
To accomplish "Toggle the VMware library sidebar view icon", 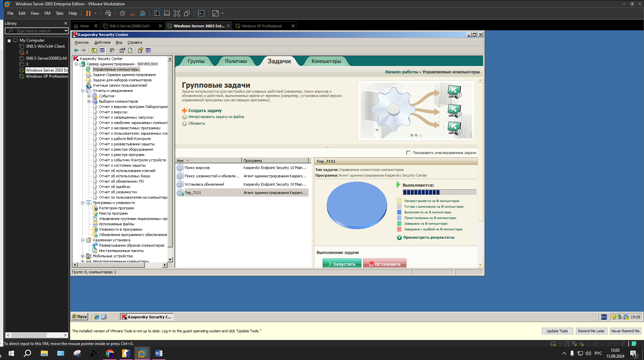I will click(x=157, y=13).
